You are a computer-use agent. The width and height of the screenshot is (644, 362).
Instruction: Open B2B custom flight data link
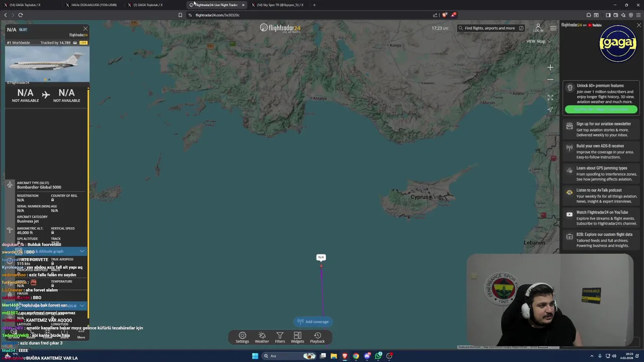point(601,240)
